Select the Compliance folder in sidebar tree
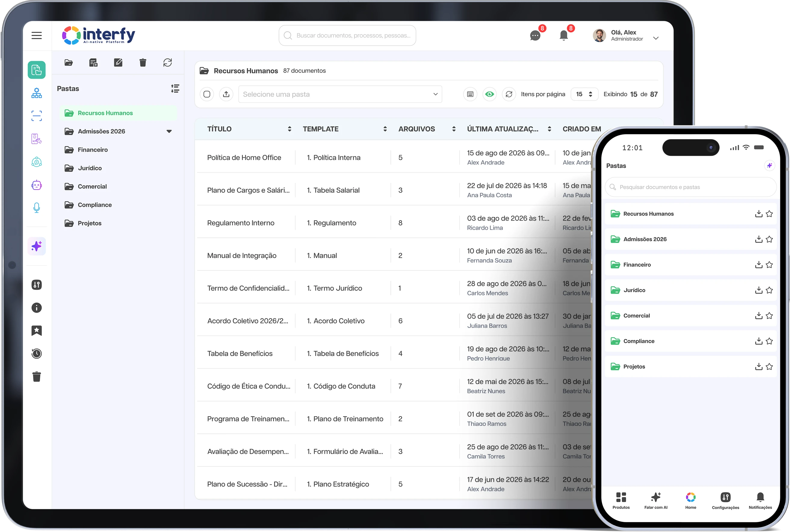Viewport: 790px width, 532px height. [118, 204]
